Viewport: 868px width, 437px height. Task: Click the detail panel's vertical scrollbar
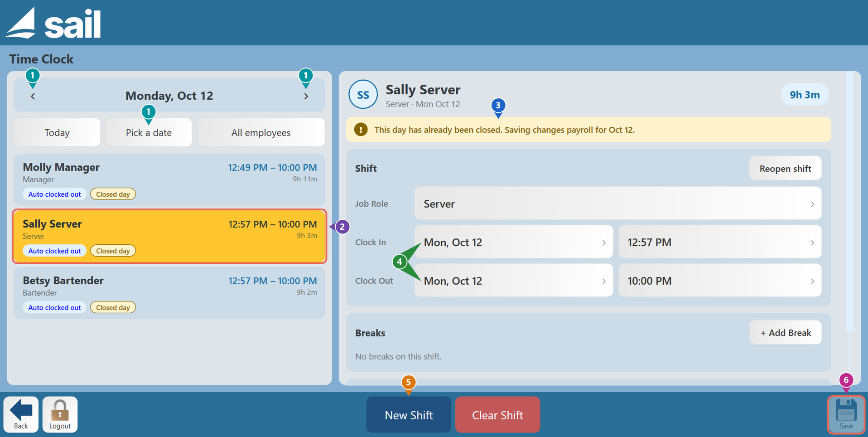849,202
